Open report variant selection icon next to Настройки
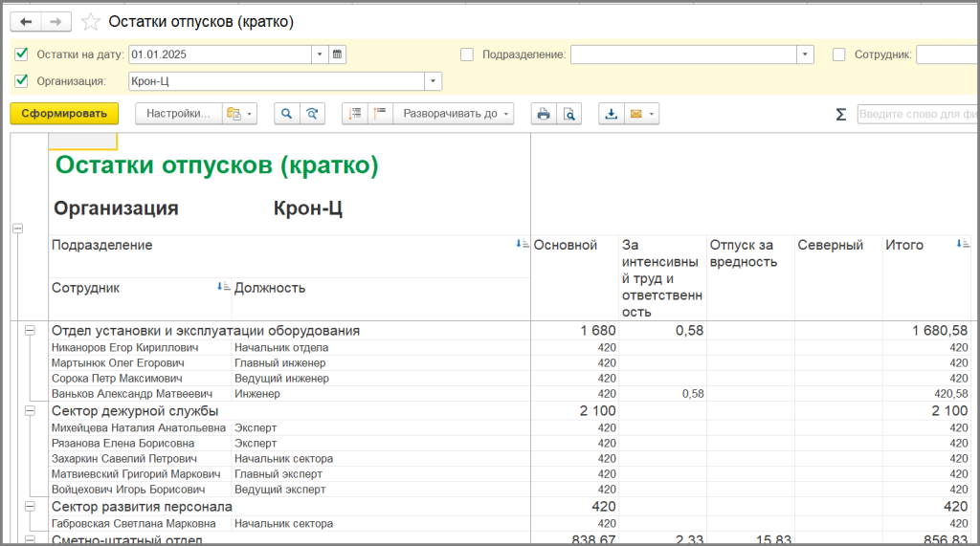This screenshot has height=546, width=980. coord(234,114)
